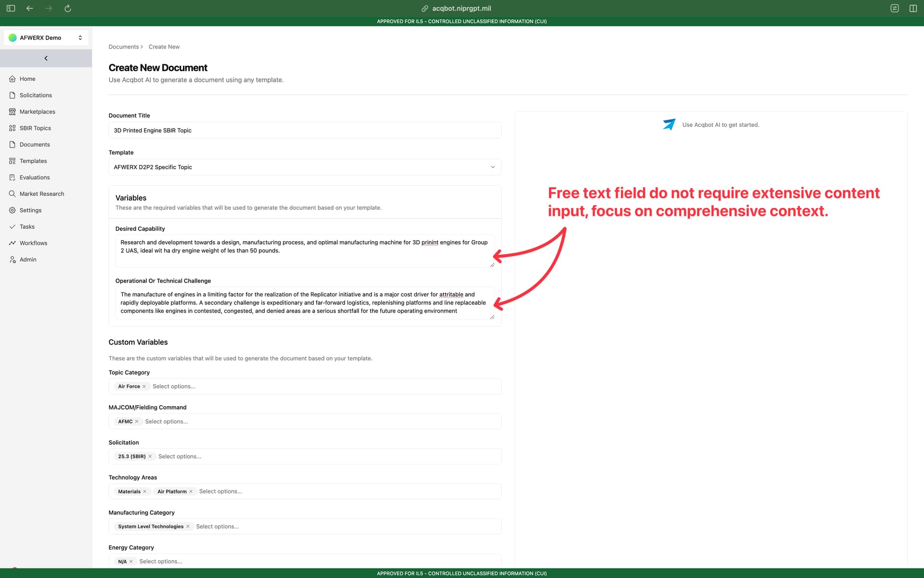Open the split view icon in the top-right

tap(913, 8)
